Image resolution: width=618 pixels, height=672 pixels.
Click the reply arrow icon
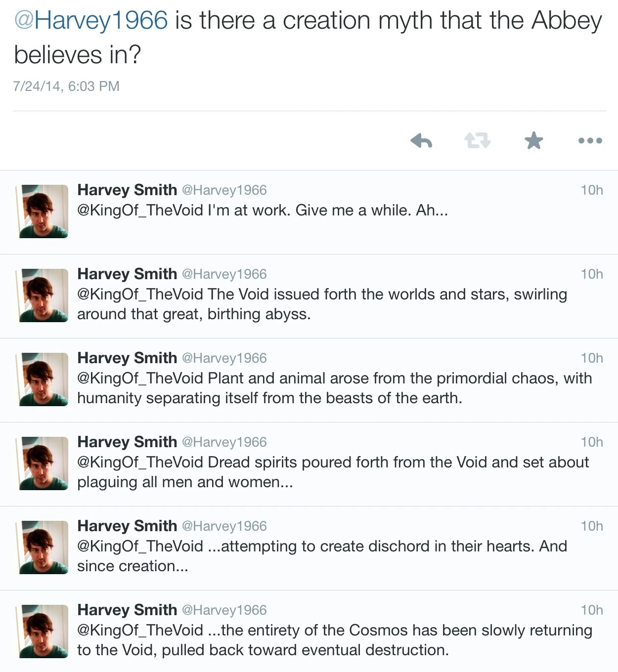[x=421, y=141]
